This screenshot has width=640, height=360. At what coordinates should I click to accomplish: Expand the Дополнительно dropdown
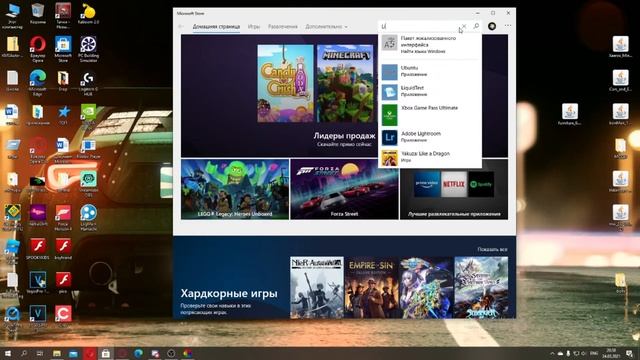[326, 27]
